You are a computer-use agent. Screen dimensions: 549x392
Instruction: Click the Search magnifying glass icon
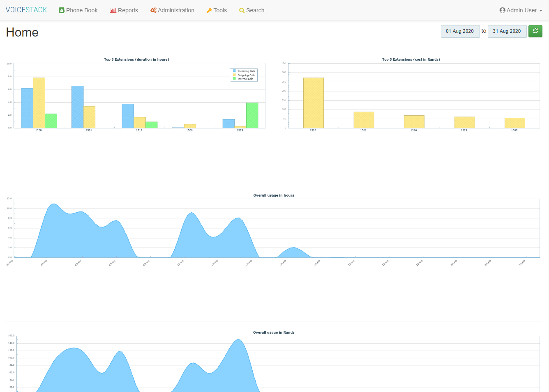(242, 10)
